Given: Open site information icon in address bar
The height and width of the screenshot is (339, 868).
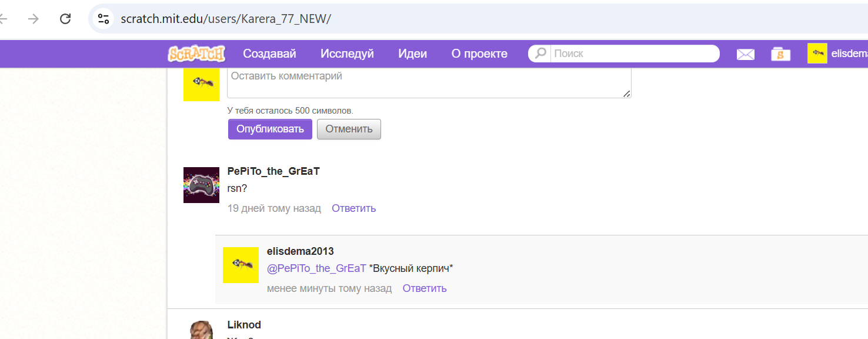Looking at the screenshot, I should pyautogui.click(x=104, y=19).
